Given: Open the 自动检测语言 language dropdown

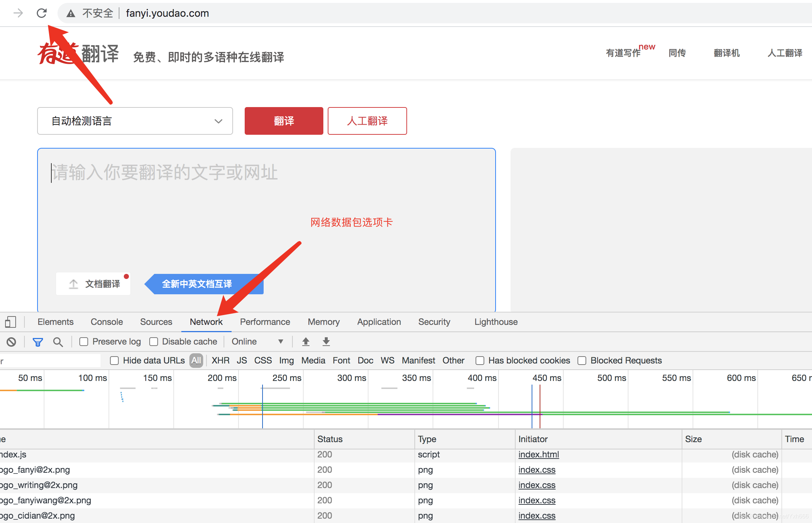Looking at the screenshot, I should point(135,121).
